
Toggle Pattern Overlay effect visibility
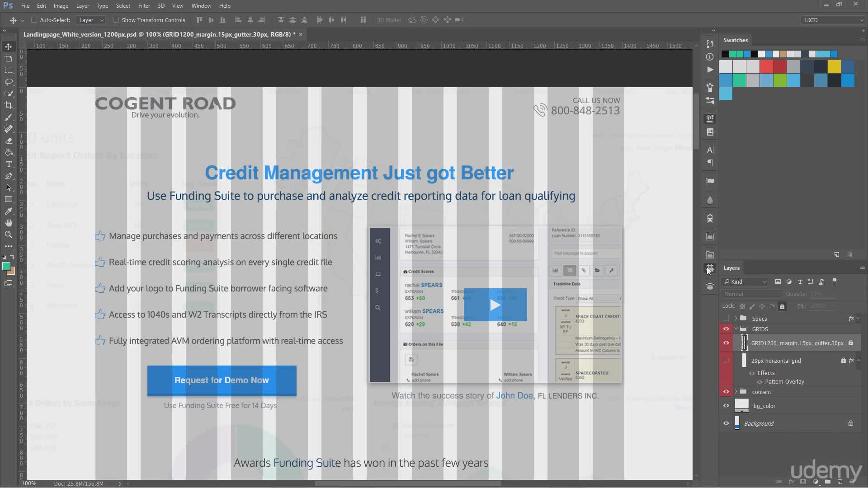tap(759, 382)
